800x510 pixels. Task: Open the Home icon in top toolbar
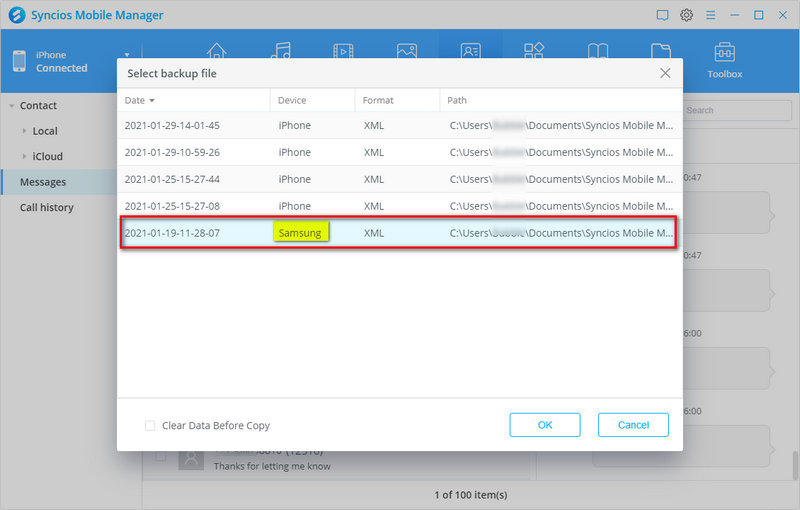(216, 50)
